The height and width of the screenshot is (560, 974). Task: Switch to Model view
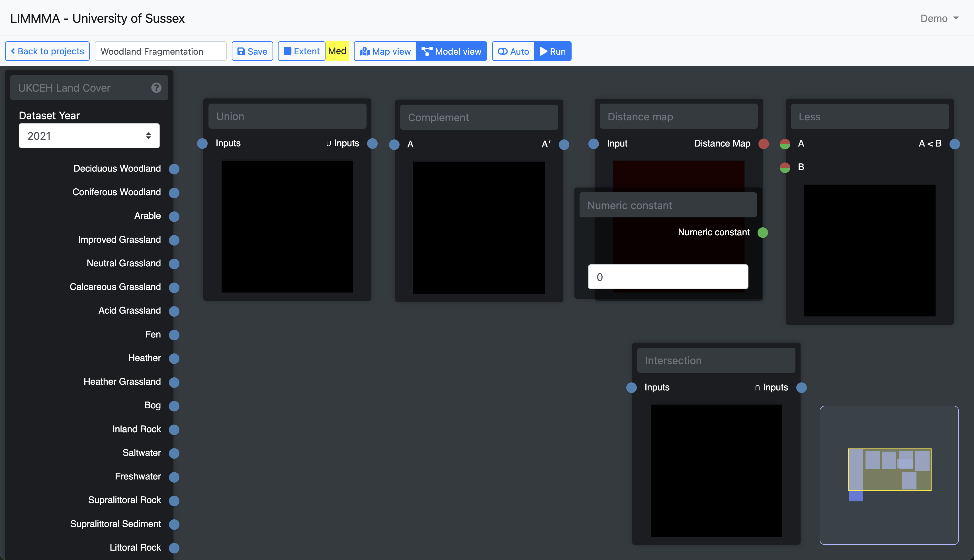(451, 51)
